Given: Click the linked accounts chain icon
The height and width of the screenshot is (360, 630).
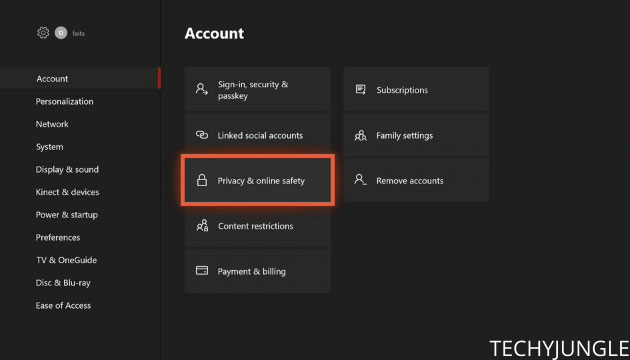Looking at the screenshot, I should 202,135.
